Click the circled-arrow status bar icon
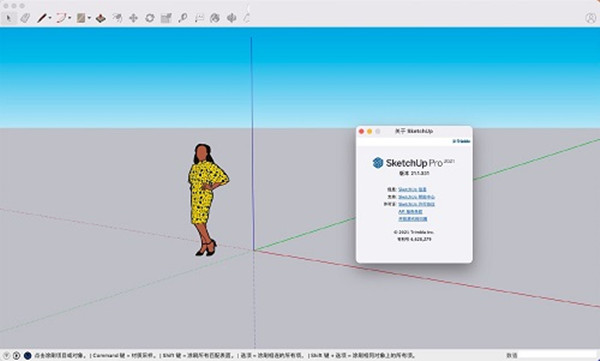600x361 pixels. [x=16, y=356]
